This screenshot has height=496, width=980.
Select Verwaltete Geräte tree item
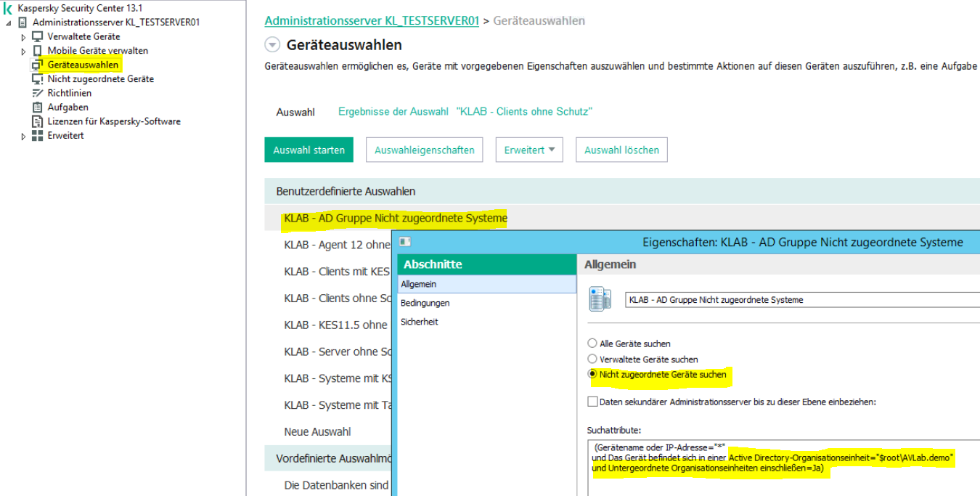(x=83, y=36)
